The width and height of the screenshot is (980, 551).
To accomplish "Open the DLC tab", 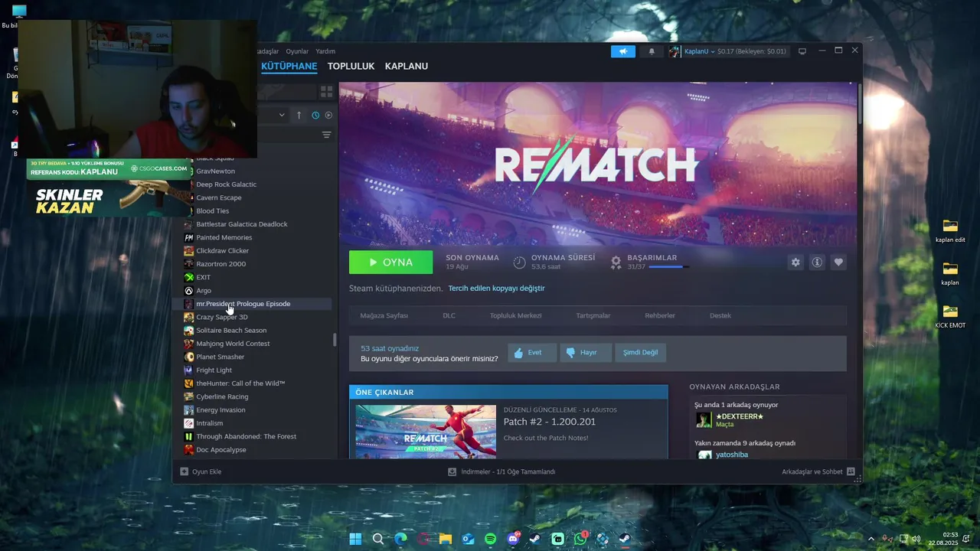I will [x=449, y=315].
